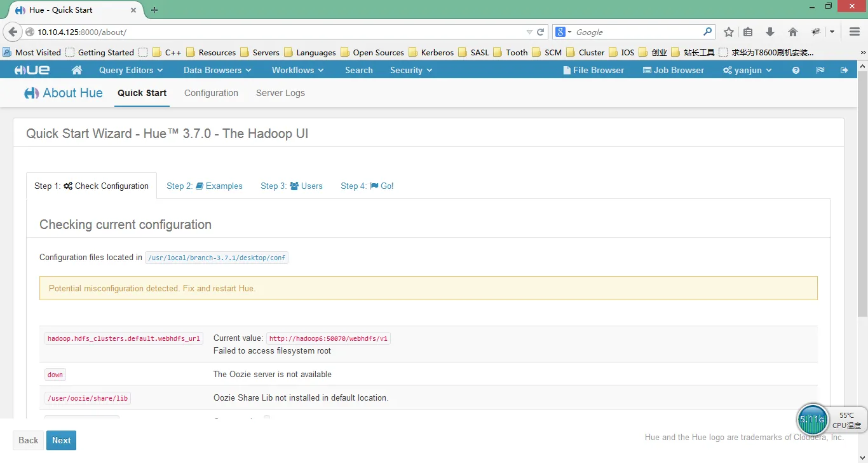Open the SASL bookmark folder

(474, 52)
